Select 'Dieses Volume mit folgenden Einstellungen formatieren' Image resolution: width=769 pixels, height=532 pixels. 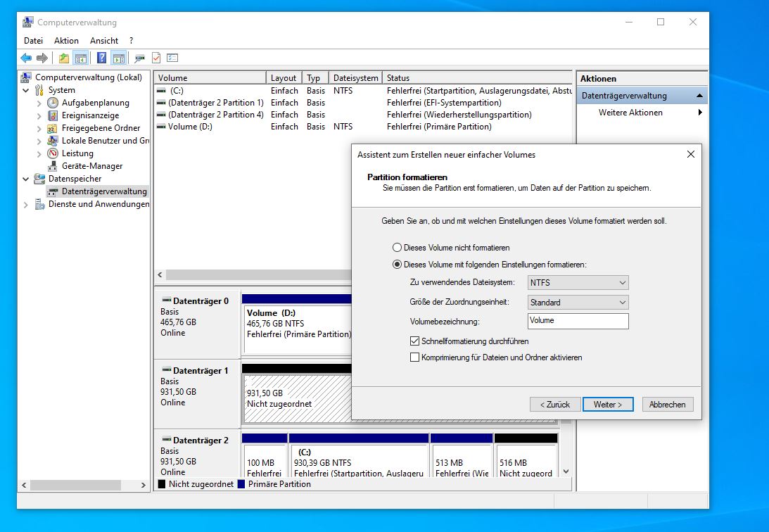click(x=397, y=265)
